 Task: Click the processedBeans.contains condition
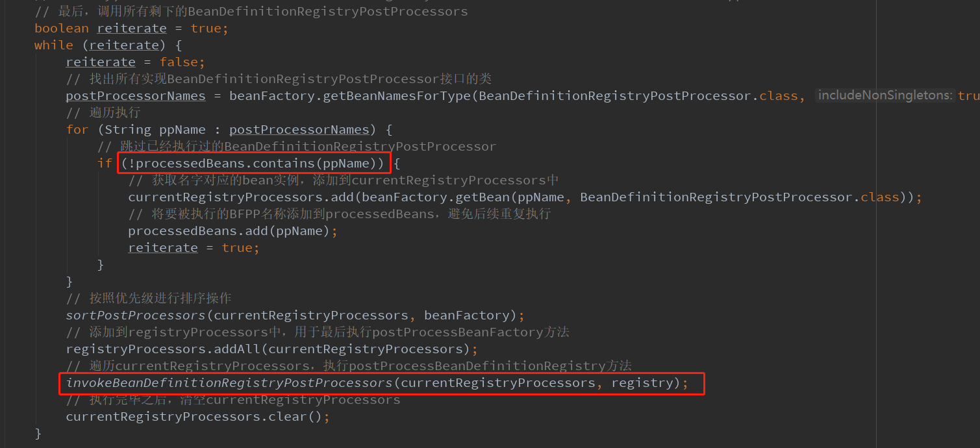click(256, 163)
